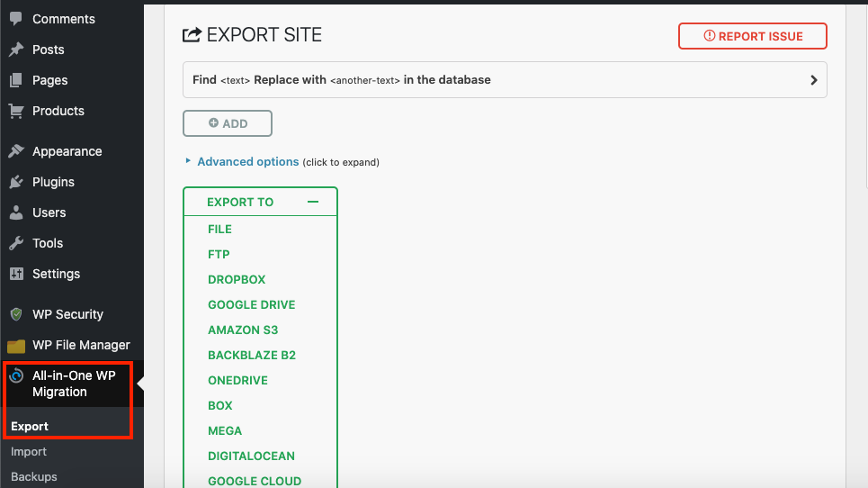
Task: Click the Appearance paintbrush icon
Action: (16, 150)
